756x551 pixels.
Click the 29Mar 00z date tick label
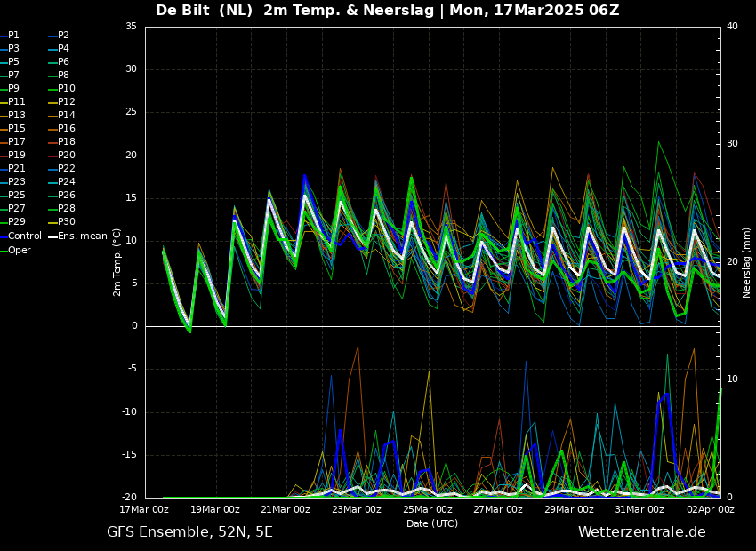click(569, 510)
